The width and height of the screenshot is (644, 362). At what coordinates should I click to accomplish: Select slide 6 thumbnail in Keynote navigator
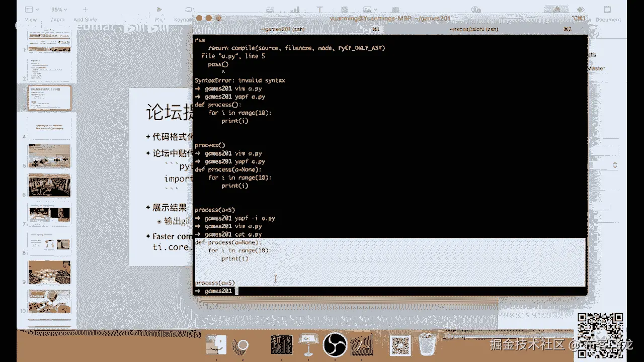click(49, 185)
